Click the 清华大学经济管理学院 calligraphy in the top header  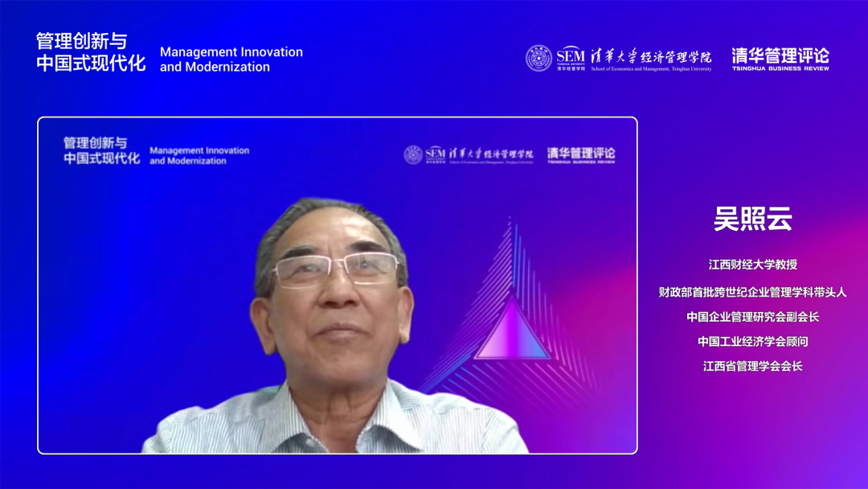point(651,55)
